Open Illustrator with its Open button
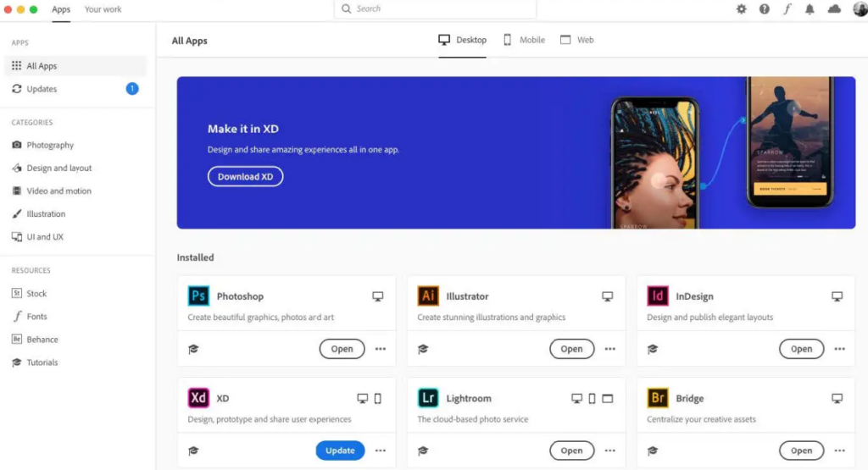This screenshot has height=470, width=868. [572, 349]
